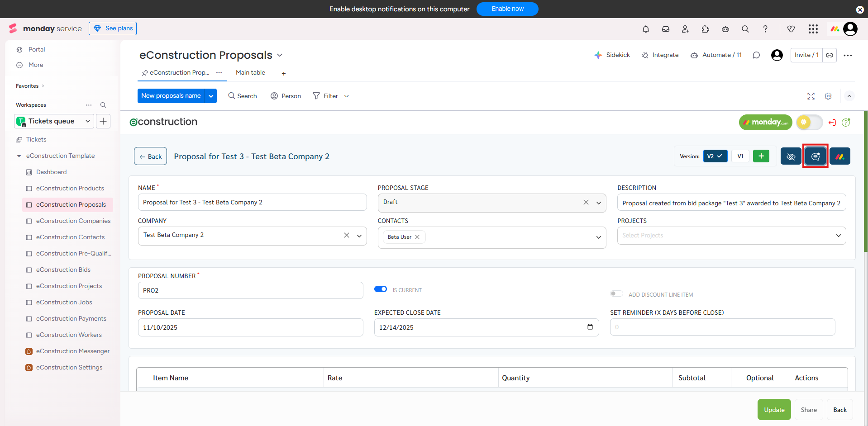Click the fullscreen expand icon

[811, 96]
